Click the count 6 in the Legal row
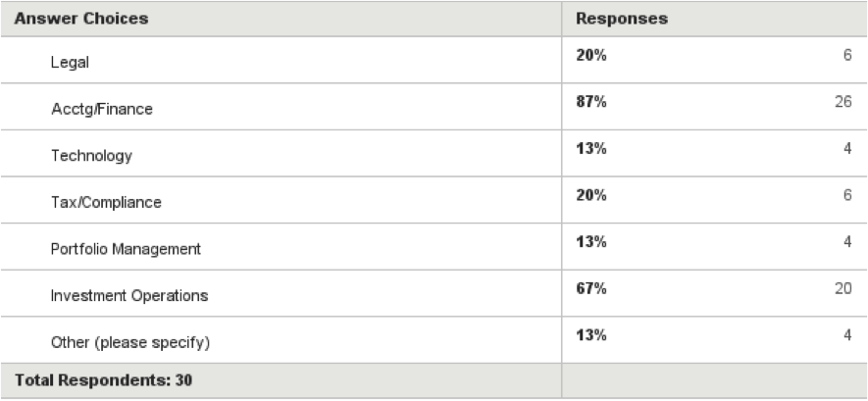The width and height of the screenshot is (868, 401). (846, 56)
